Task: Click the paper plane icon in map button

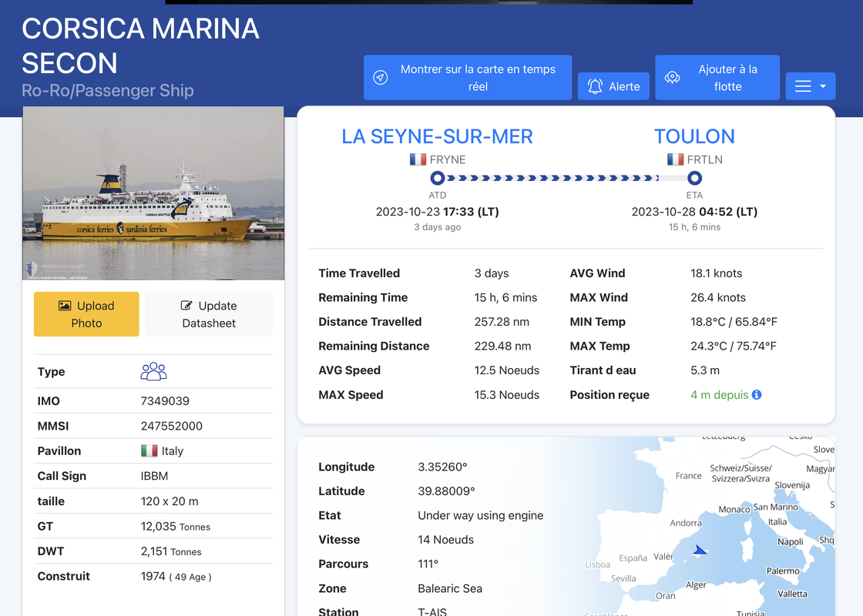Action: 381,78
